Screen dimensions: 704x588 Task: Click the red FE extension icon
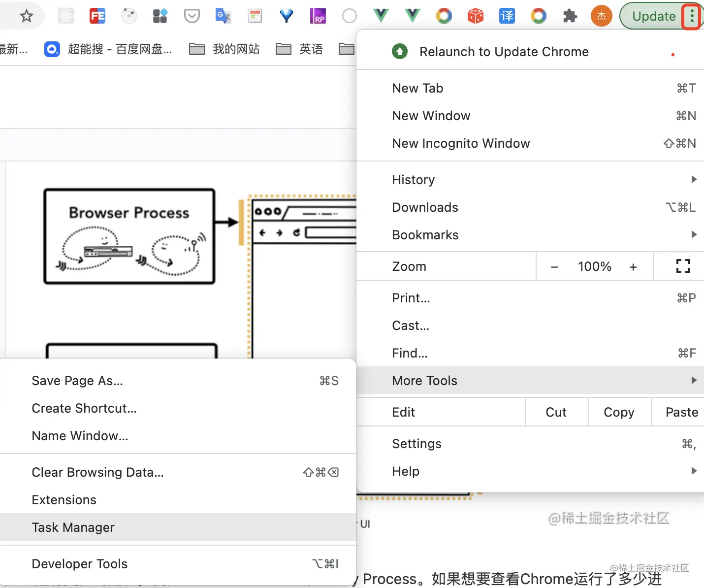[x=97, y=16]
